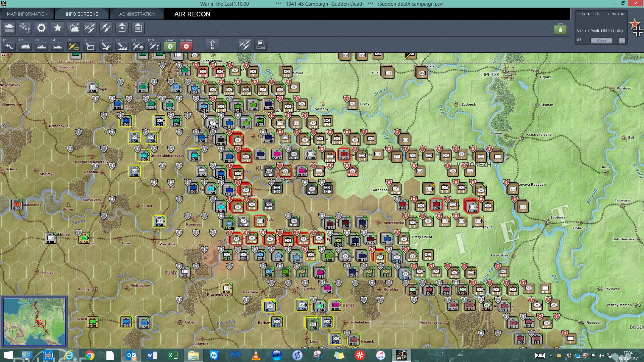Select the 7-48 unit counter near Kursk
Viewport: 644px width, 362px height.
pyautogui.click(x=268, y=171)
